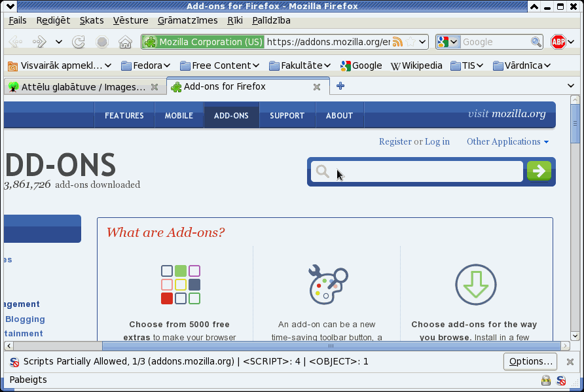Click inside the add-ons search field

(x=417, y=171)
